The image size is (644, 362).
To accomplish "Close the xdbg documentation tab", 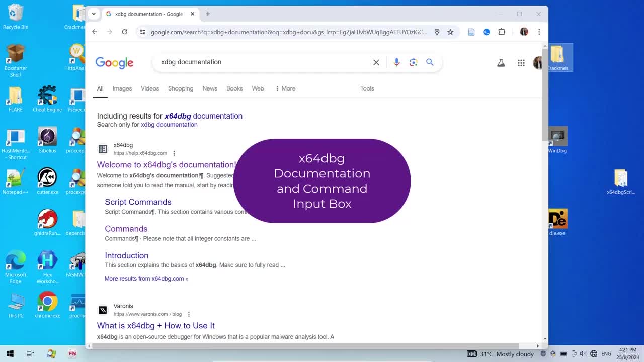I will pos(192,14).
